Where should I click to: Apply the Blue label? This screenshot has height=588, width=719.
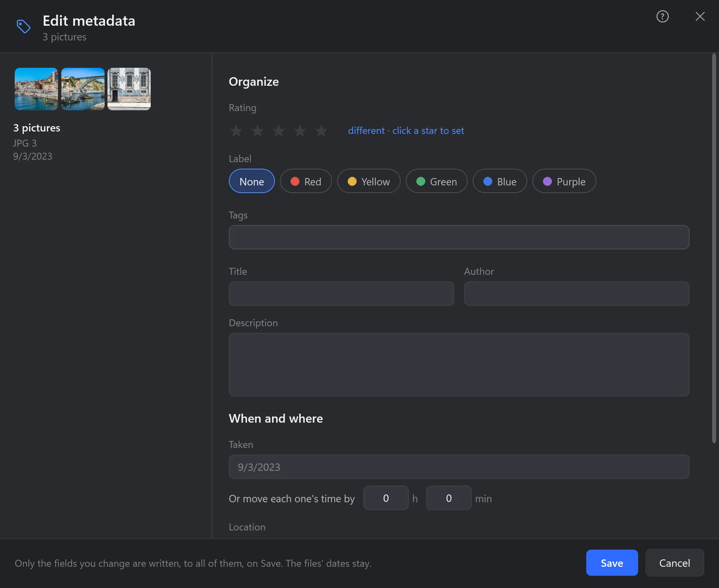(500, 181)
